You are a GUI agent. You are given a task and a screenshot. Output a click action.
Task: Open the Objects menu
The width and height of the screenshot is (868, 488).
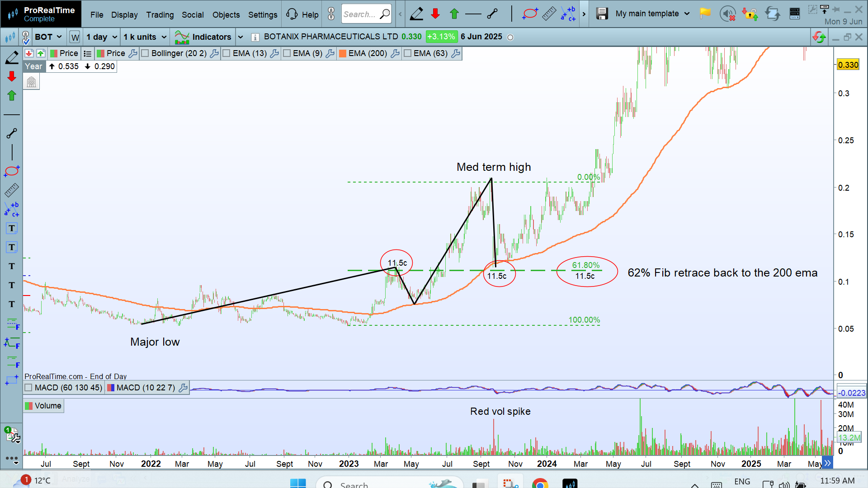click(226, 14)
